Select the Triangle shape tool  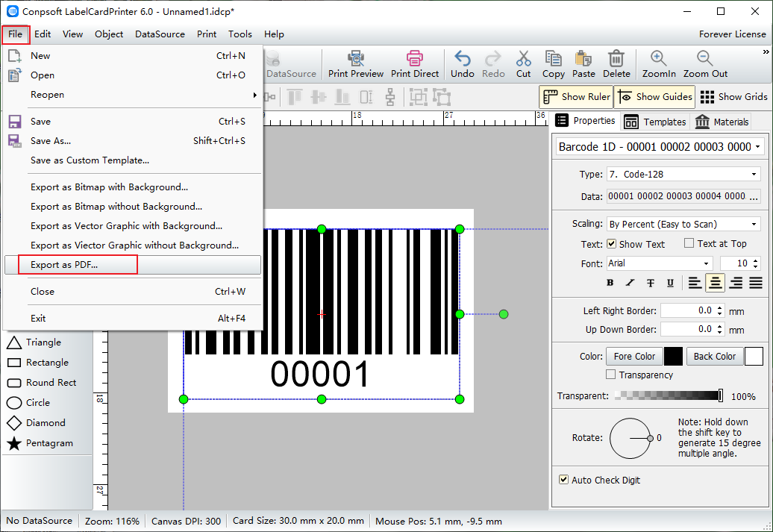click(x=34, y=342)
